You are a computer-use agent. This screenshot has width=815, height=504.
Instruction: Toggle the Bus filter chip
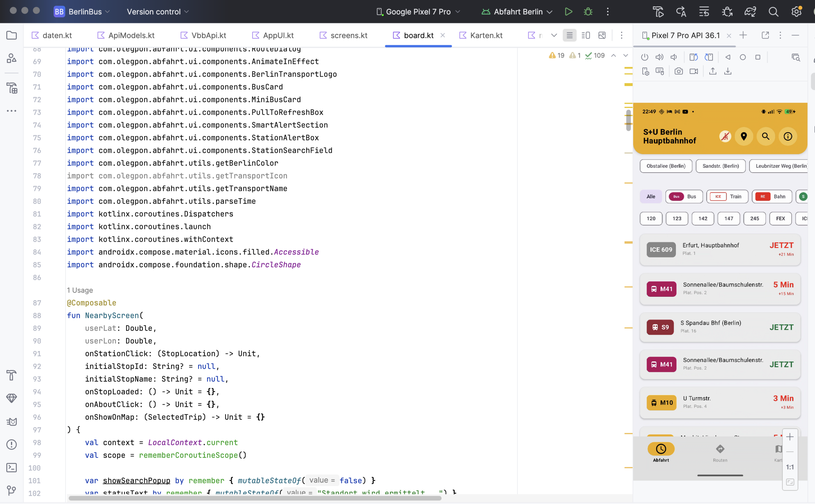tap(684, 196)
